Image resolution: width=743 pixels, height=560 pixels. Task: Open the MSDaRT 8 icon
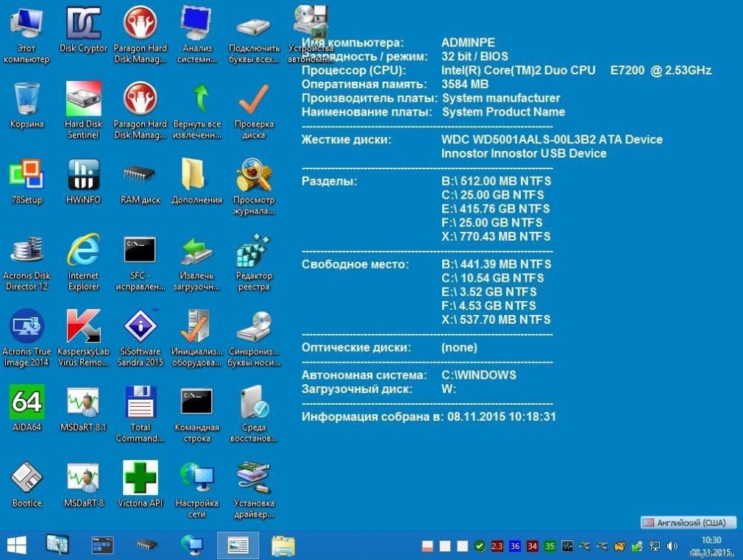[83, 485]
